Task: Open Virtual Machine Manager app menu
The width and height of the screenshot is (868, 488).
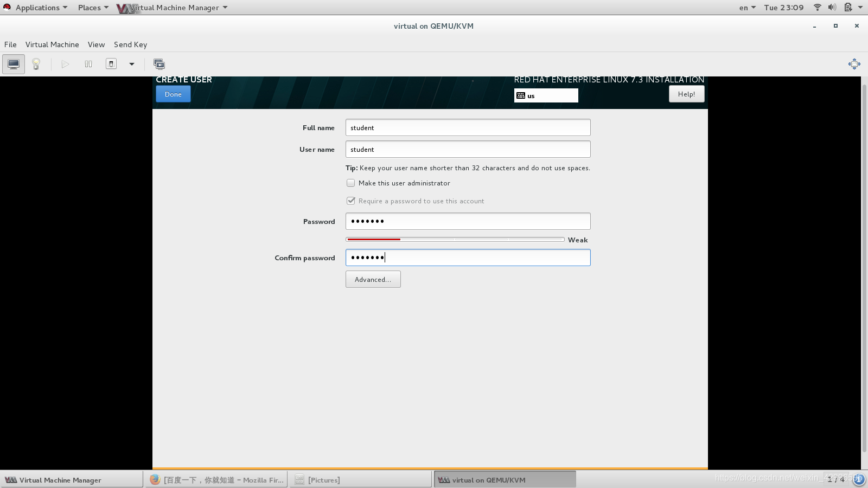Action: 173,8
